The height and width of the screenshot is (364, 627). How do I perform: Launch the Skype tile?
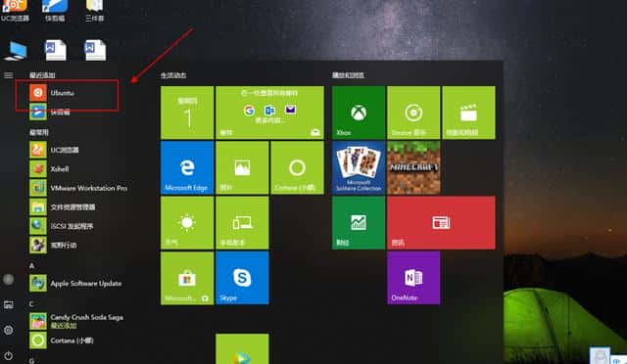[x=242, y=278]
